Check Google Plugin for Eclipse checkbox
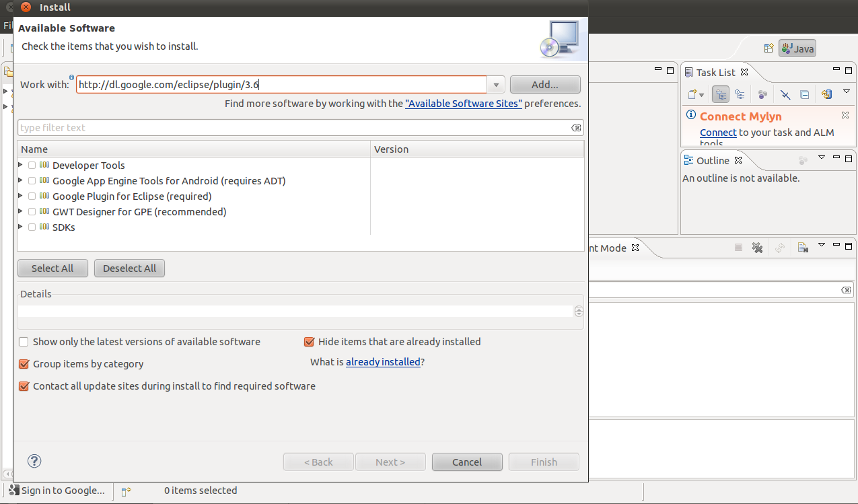This screenshot has width=858, height=504. [32, 196]
